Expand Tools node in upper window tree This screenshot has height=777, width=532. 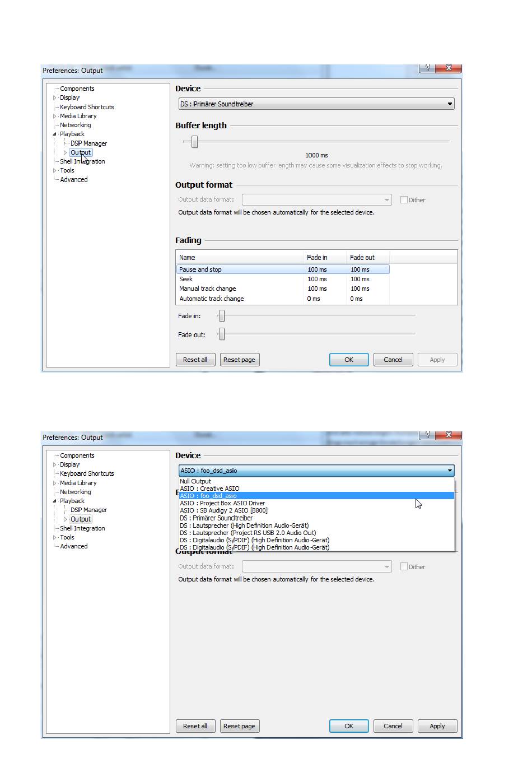click(55, 170)
